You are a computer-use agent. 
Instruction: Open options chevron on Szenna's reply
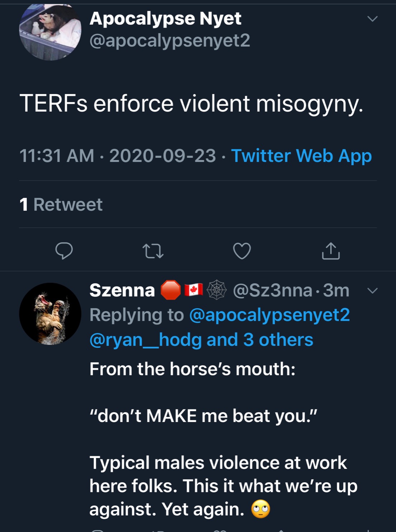point(373,290)
